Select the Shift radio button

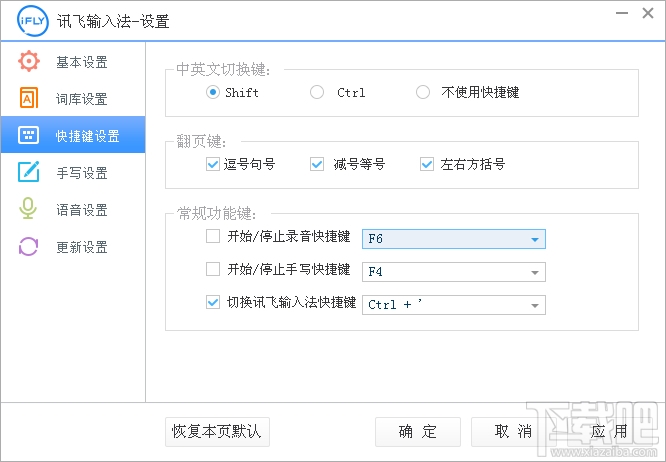213,92
